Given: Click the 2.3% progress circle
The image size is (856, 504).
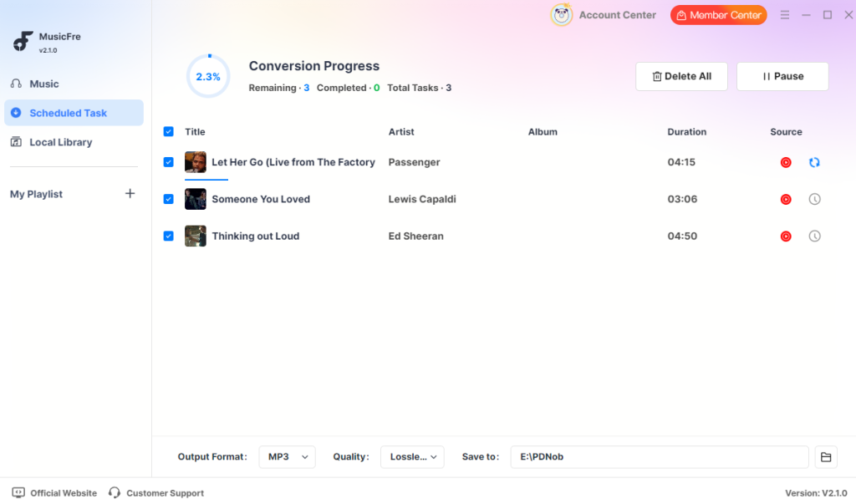Looking at the screenshot, I should pyautogui.click(x=208, y=76).
